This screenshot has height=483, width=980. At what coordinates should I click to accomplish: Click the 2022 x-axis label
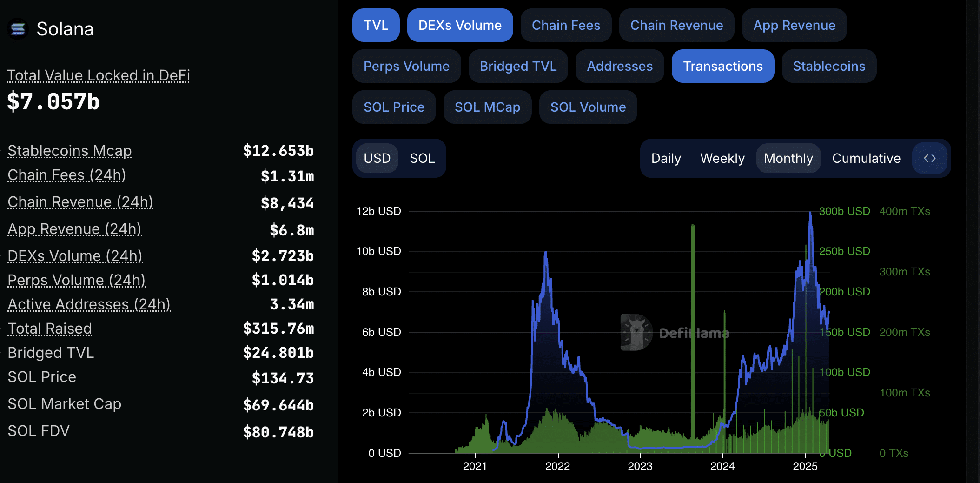point(557,466)
